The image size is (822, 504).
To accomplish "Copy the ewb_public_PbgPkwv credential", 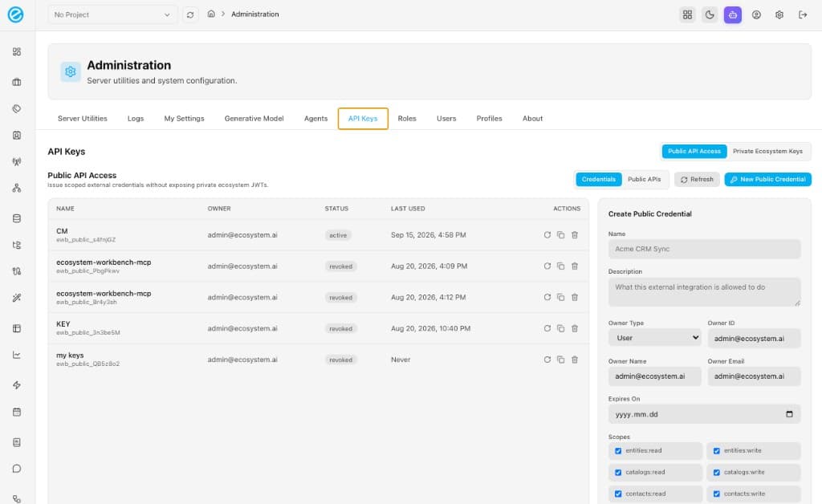I will click(560, 266).
